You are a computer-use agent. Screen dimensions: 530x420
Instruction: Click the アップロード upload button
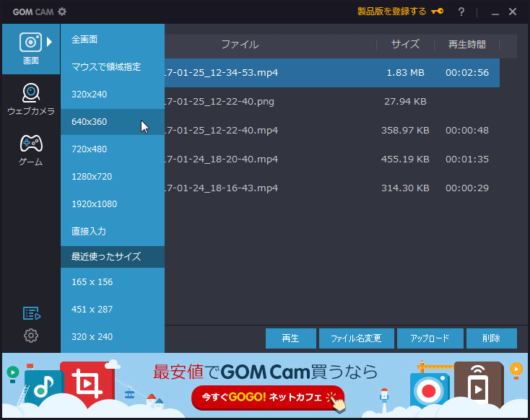point(430,338)
